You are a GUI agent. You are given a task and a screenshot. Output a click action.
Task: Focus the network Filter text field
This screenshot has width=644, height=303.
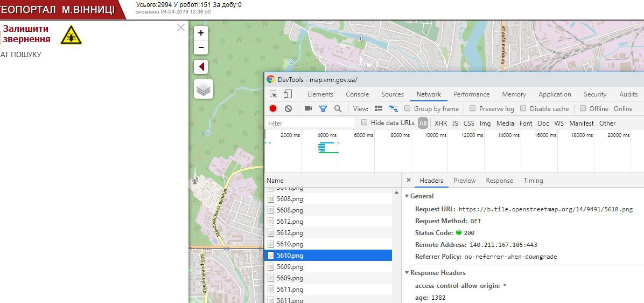click(x=310, y=123)
